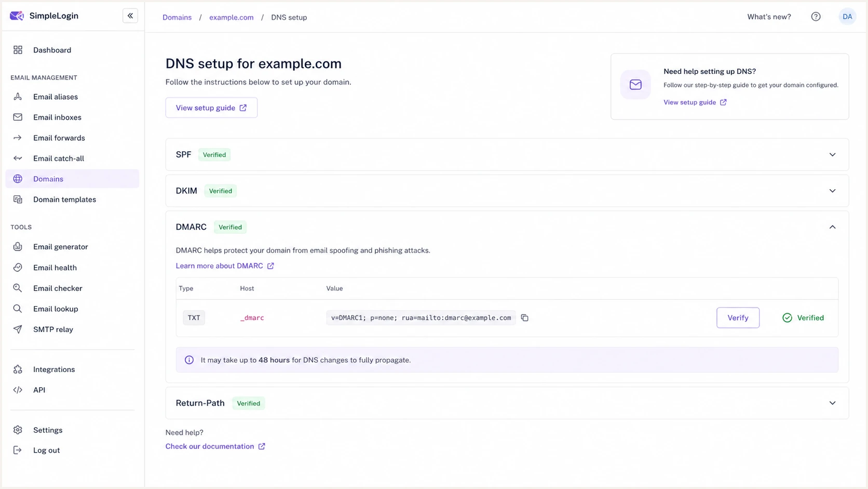Open Email inboxes in sidebar
Image resolution: width=868 pixels, height=489 pixels.
tap(72, 117)
